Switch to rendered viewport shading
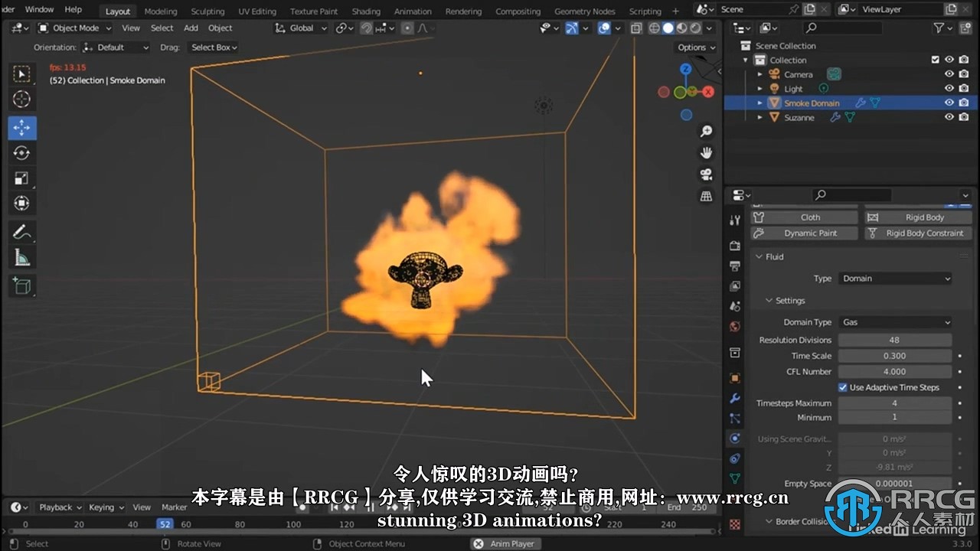Screen dimensions: 980x551 [x=696, y=28]
